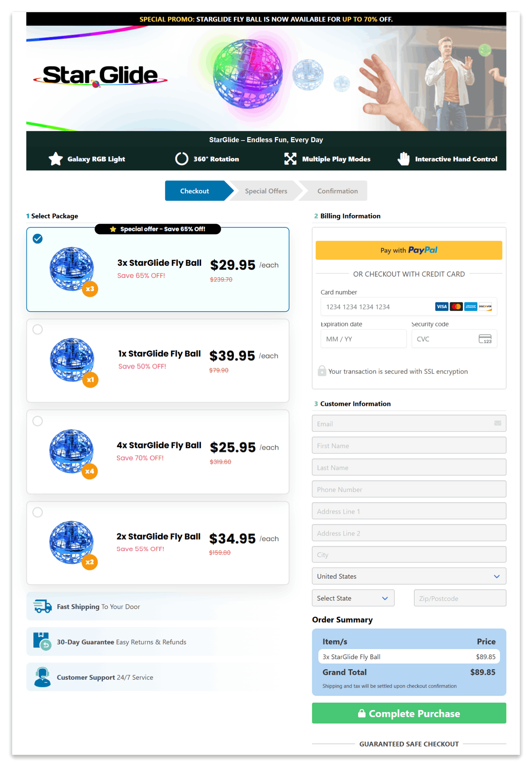Image resolution: width=532 pixels, height=767 pixels.
Task: Click the Address Line 2 field
Action: click(x=409, y=533)
